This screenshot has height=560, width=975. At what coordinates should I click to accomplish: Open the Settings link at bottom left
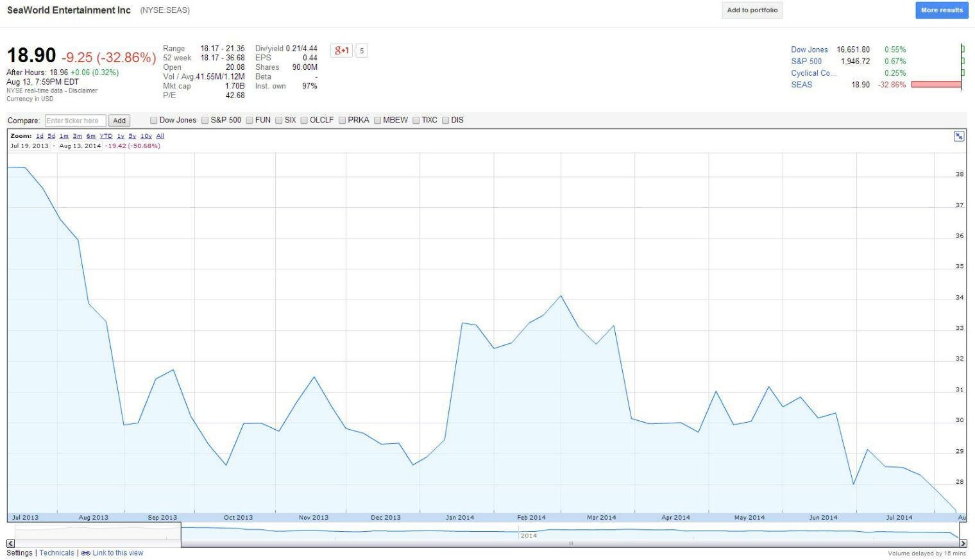pos(19,552)
